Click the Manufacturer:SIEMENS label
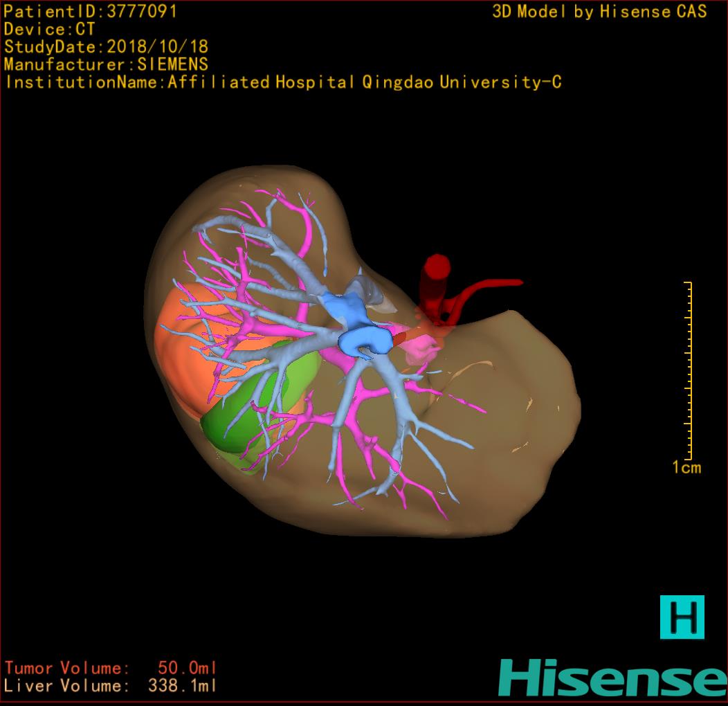This screenshot has height=706, width=728. 106,65
